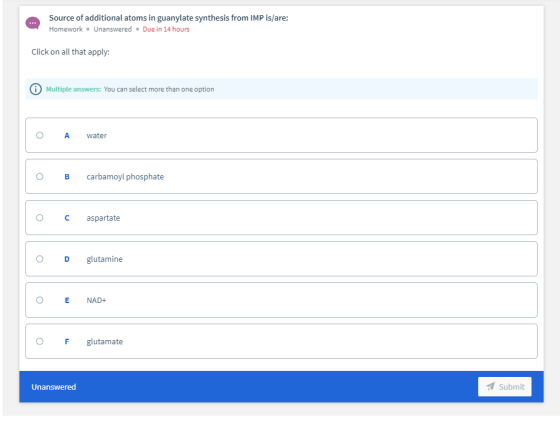Select the radio button for water
This screenshot has width=560, height=440.
coord(40,135)
